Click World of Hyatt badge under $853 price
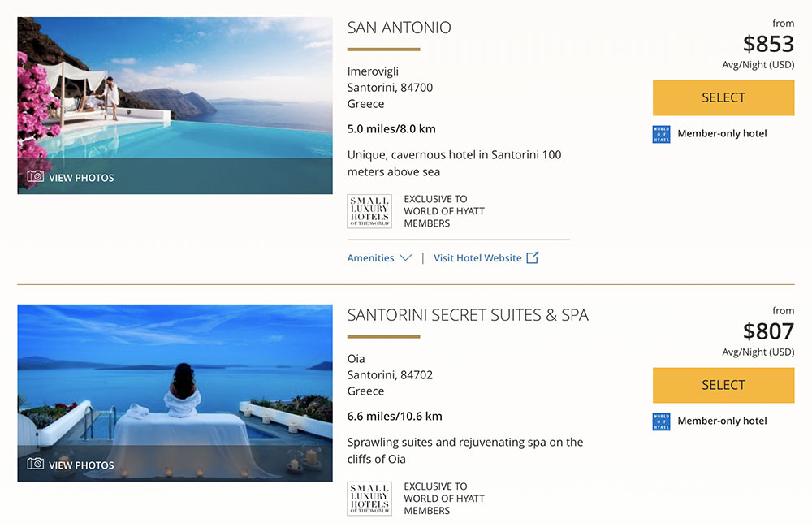 [x=661, y=134]
